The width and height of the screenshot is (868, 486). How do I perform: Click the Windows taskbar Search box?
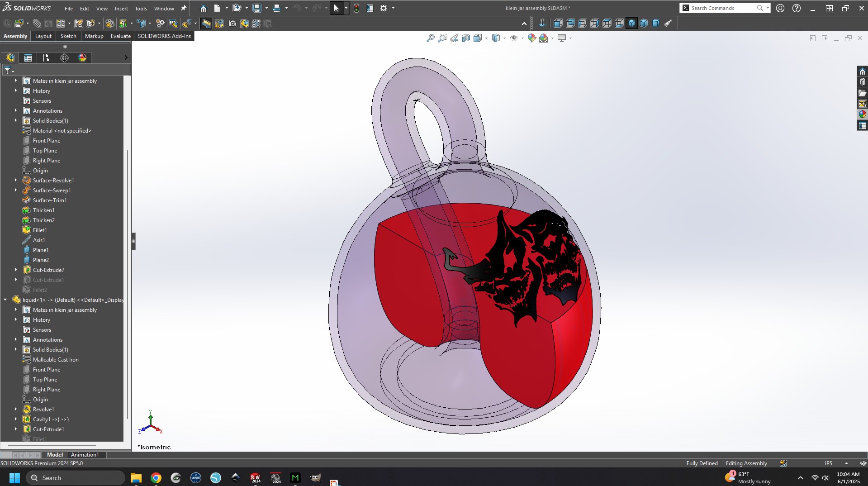[x=76, y=478]
